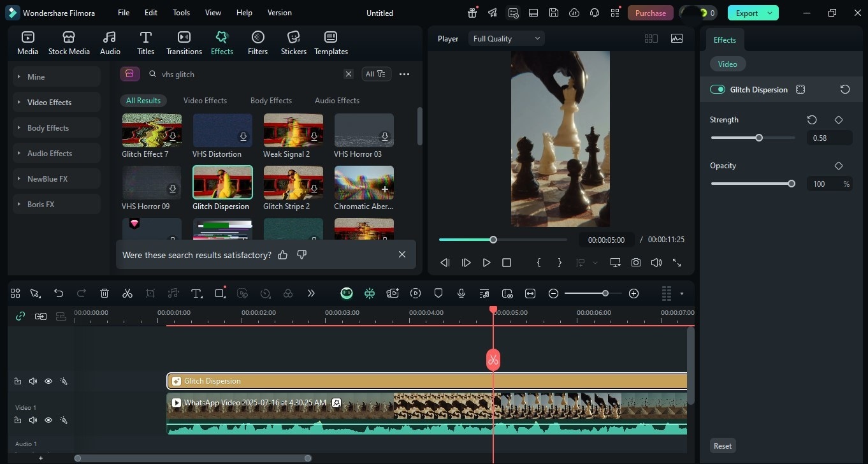Screen dimensions: 868x464
Task: Switch to Video Effects results tab
Action: 205,100
